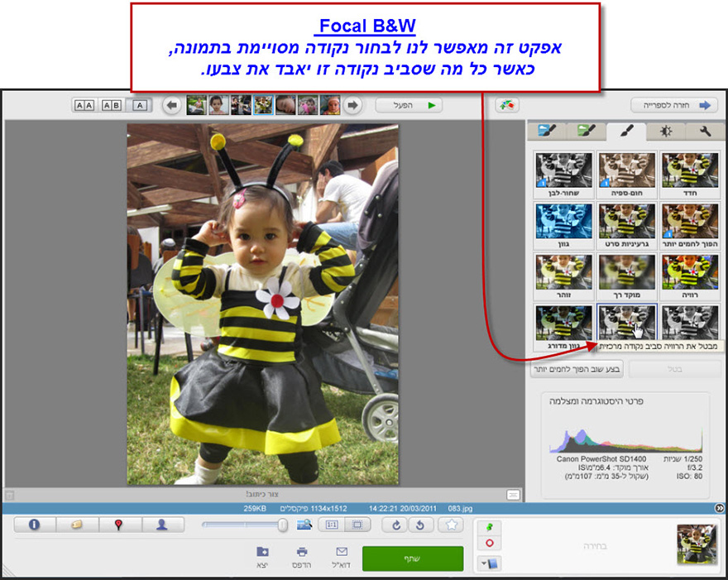
Task: Open the photo information panel
Action: tap(33, 525)
